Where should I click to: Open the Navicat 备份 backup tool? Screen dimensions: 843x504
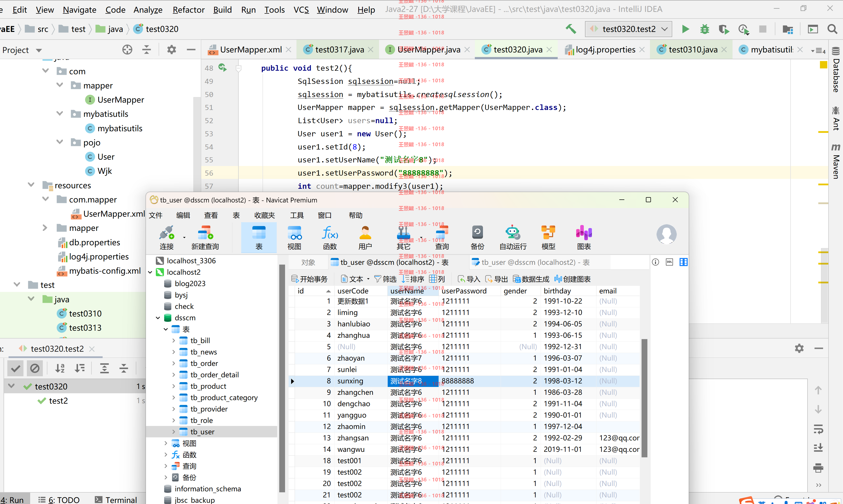tap(477, 237)
